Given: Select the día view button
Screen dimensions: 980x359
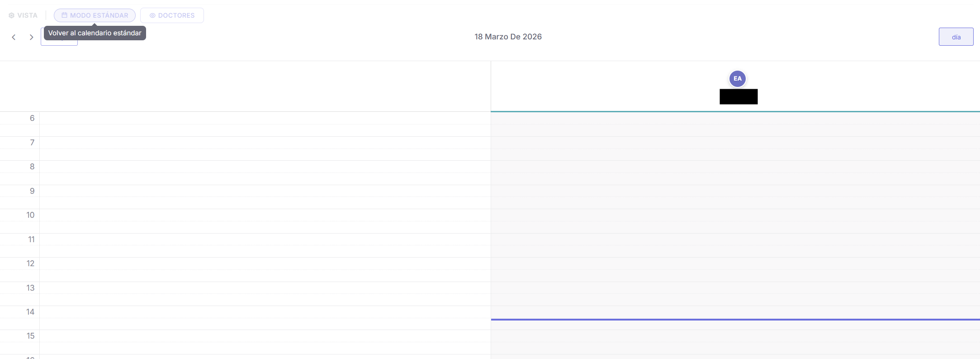Looking at the screenshot, I should (956, 37).
